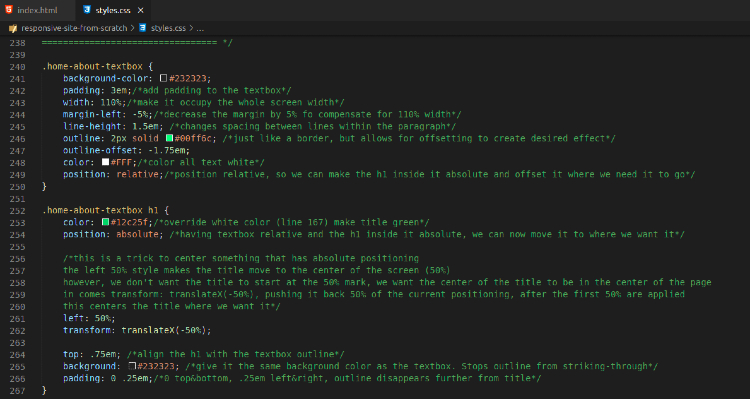Click the folder icon in the breadcrumb
This screenshot has width=750, height=399.
pos(13,28)
